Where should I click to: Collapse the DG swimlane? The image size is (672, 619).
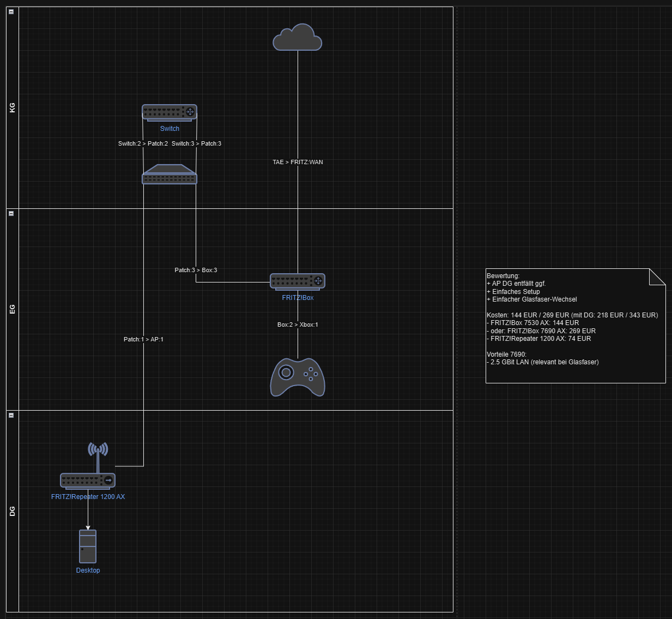coord(10,416)
